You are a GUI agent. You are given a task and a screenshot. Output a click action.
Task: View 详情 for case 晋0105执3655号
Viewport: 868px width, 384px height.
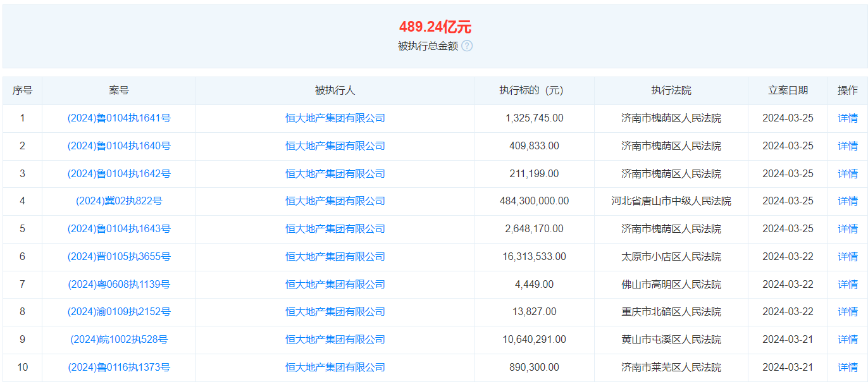tap(848, 256)
